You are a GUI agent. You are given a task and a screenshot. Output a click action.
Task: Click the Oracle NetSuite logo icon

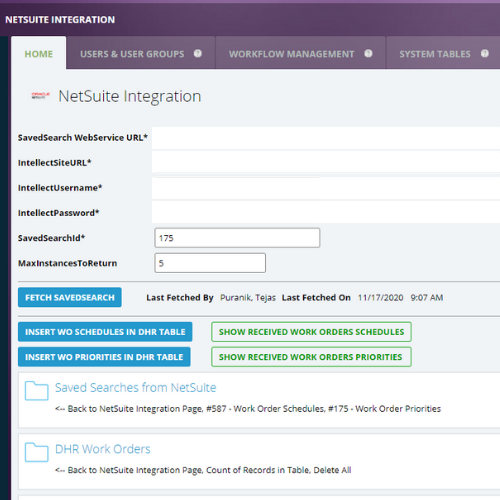[40, 96]
